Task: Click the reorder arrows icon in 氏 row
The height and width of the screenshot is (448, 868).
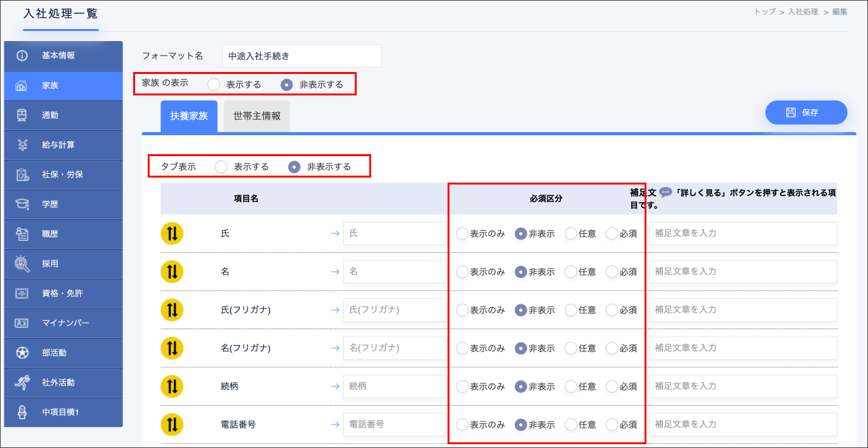Action: tap(172, 233)
